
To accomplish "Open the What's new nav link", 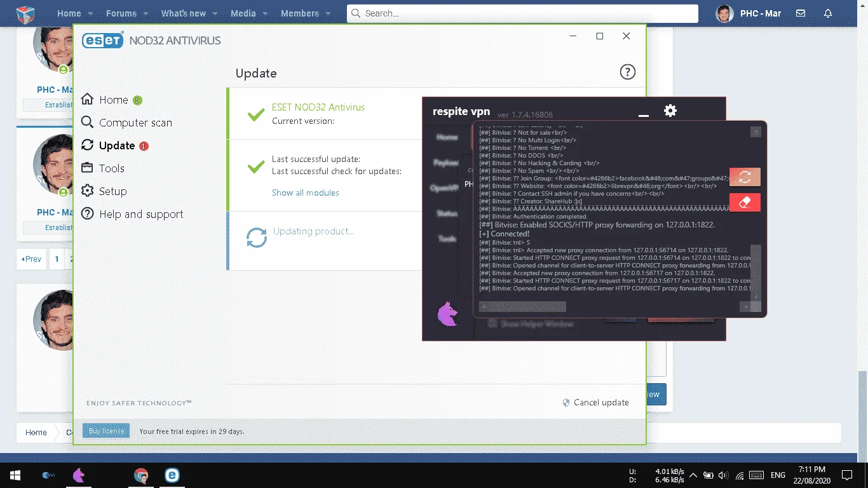I will pos(184,13).
